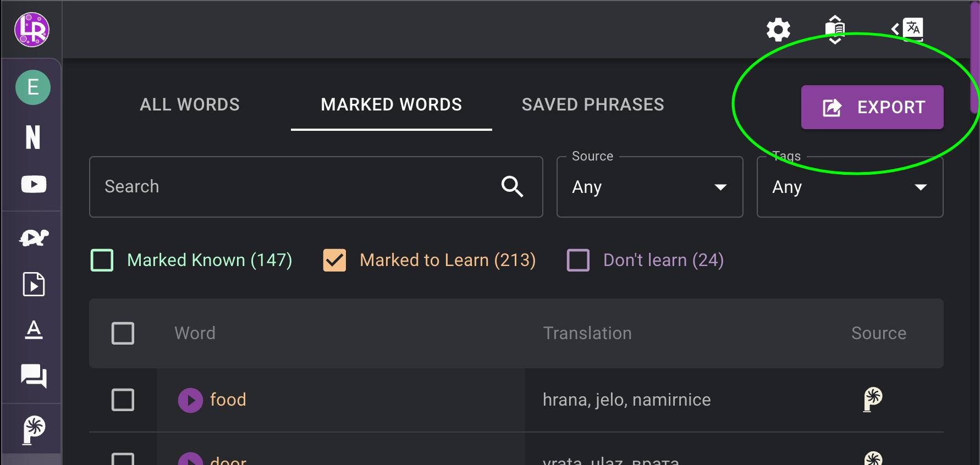Click the Export button
The width and height of the screenshot is (980, 465).
tap(872, 107)
